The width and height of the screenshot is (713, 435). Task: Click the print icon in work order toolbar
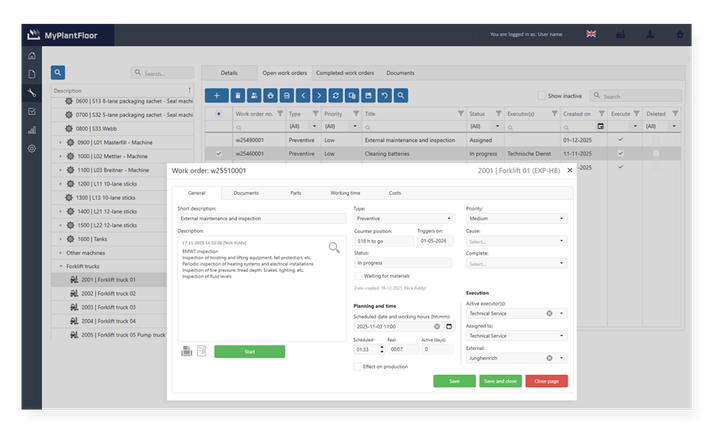click(x=271, y=95)
